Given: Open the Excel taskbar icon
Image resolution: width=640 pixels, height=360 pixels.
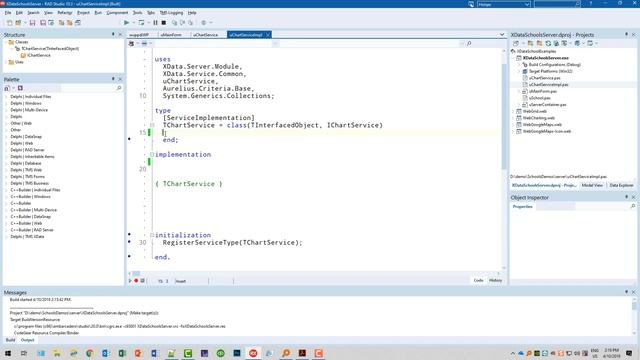Looking at the screenshot, I should 122,353.
